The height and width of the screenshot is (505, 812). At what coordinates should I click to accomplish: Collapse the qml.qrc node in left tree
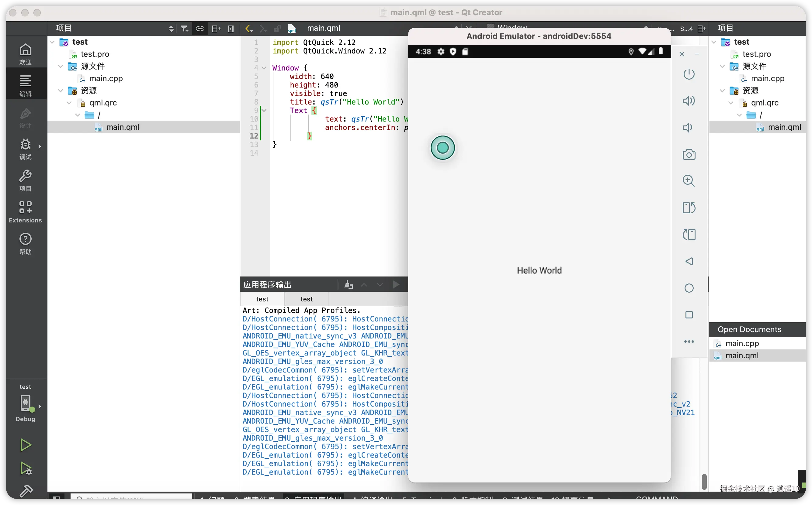(x=69, y=103)
